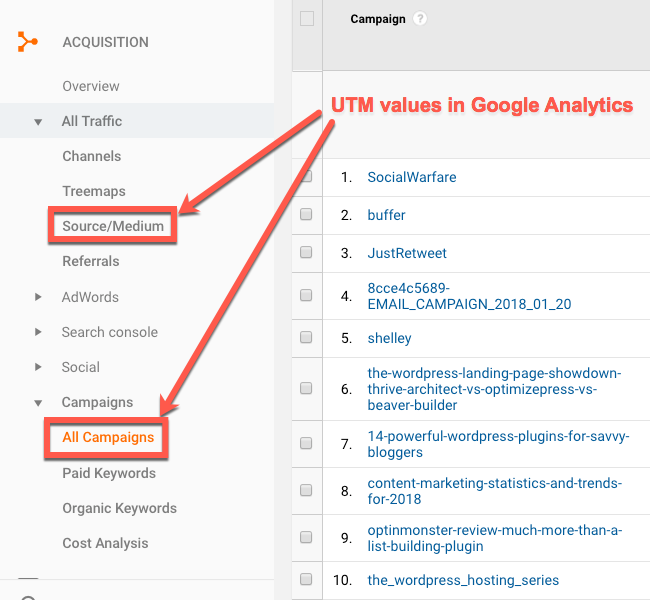The image size is (650, 600).
Task: Check the box for the buffer row
Action: tap(306, 214)
